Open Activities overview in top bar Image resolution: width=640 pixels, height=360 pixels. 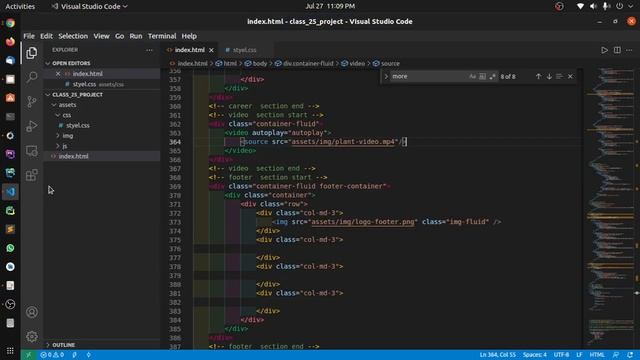point(20,6)
